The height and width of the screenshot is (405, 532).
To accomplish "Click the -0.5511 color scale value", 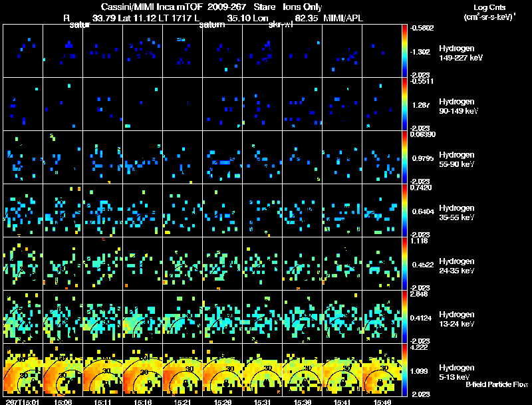I will (x=422, y=81).
